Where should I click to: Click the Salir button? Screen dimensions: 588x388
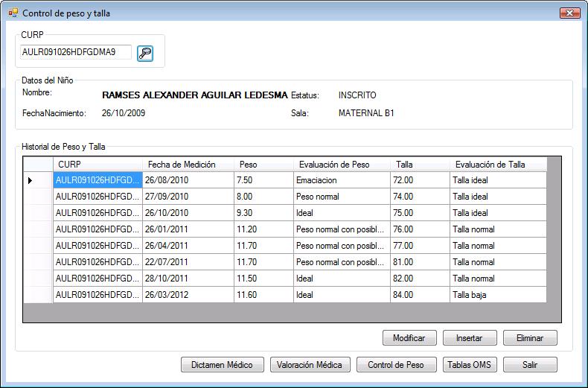pyautogui.click(x=530, y=364)
